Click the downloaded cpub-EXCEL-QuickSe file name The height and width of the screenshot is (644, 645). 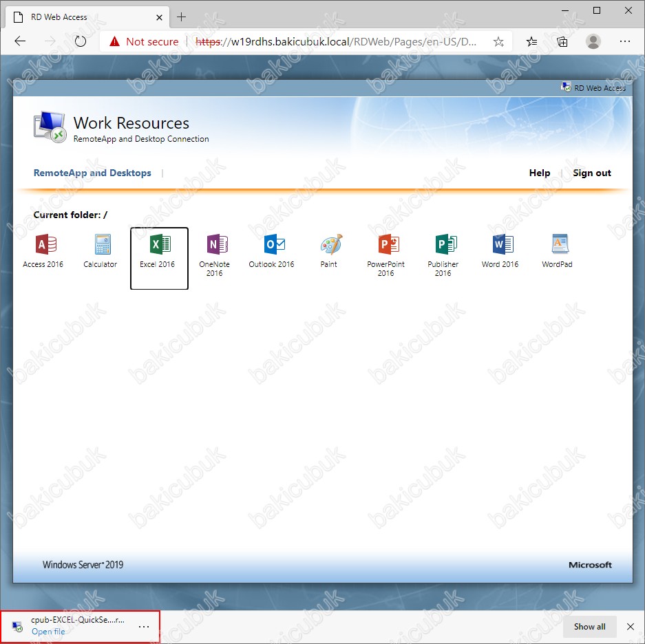coord(77,620)
